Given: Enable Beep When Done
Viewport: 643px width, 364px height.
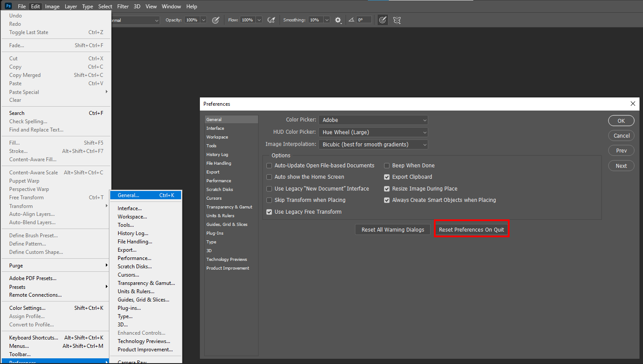Looking at the screenshot, I should point(387,165).
